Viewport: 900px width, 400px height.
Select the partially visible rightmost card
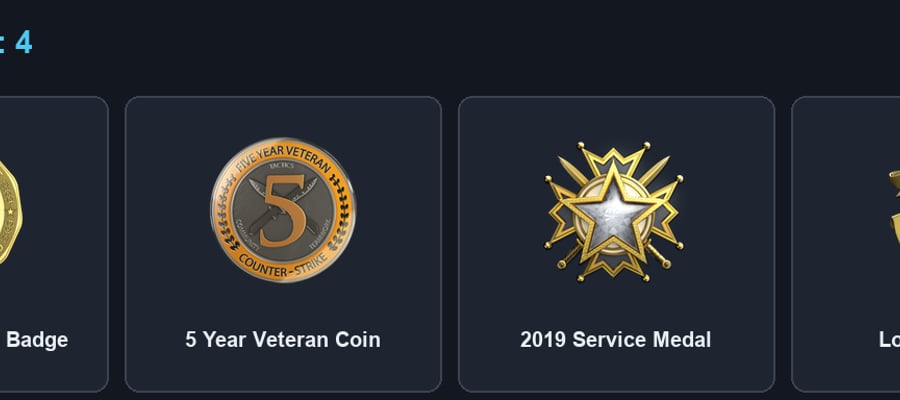coord(845,244)
